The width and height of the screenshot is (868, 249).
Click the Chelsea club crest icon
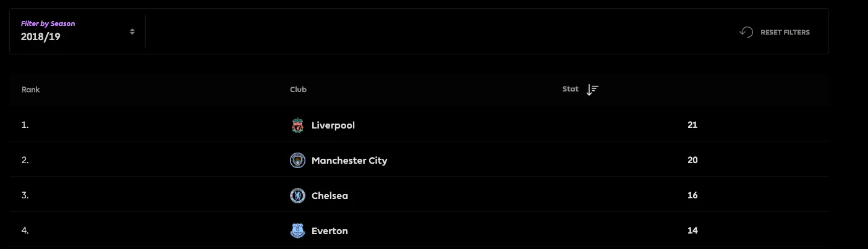click(297, 196)
